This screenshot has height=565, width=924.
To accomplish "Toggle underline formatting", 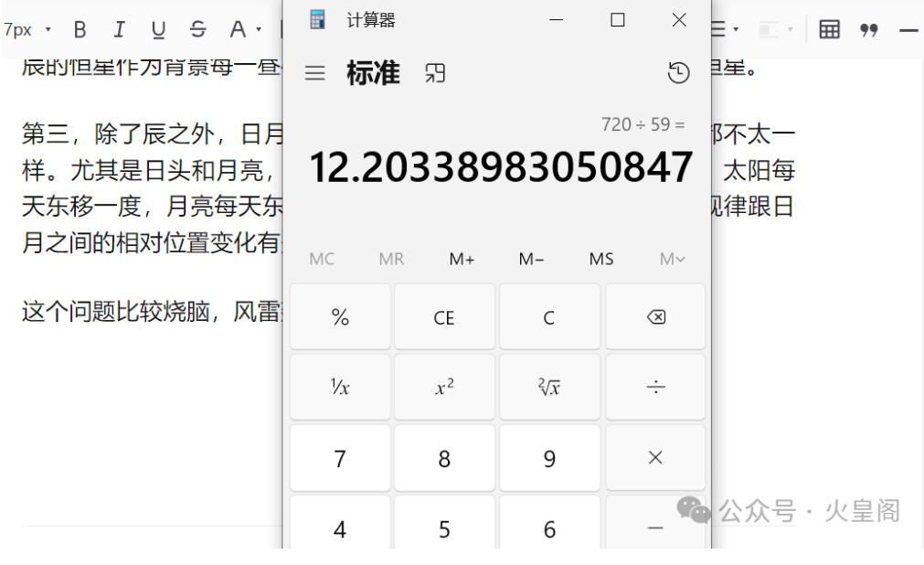I will 157,28.
